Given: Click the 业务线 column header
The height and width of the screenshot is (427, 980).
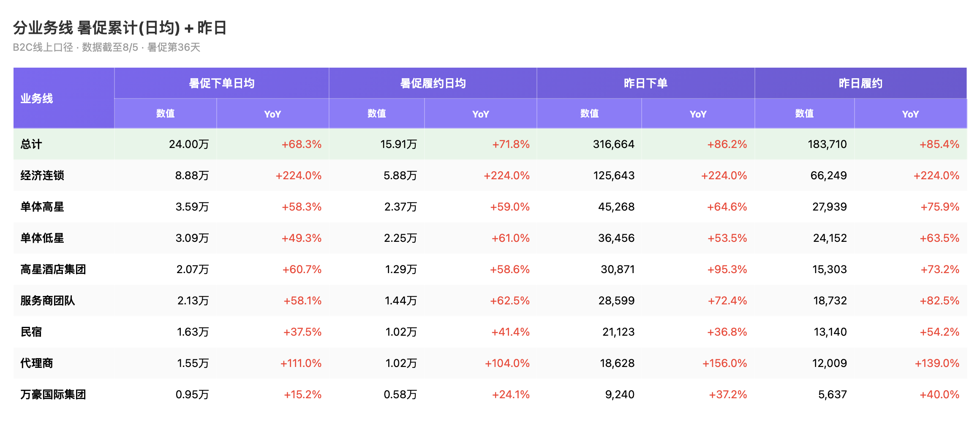Looking at the screenshot, I should pos(37,99).
